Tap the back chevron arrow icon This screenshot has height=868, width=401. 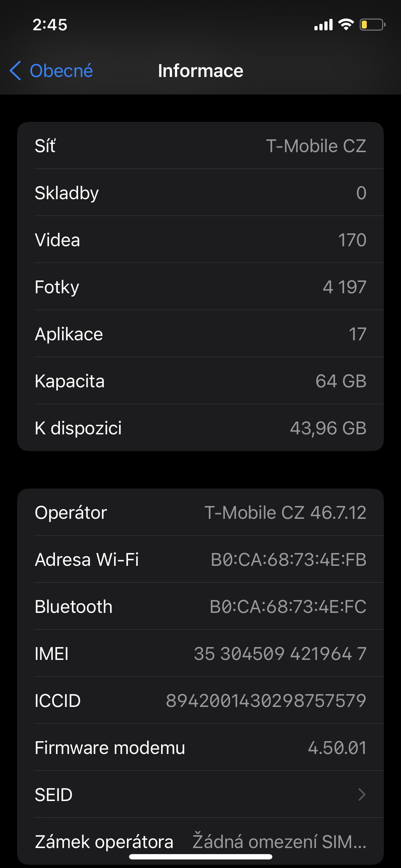click(15, 71)
